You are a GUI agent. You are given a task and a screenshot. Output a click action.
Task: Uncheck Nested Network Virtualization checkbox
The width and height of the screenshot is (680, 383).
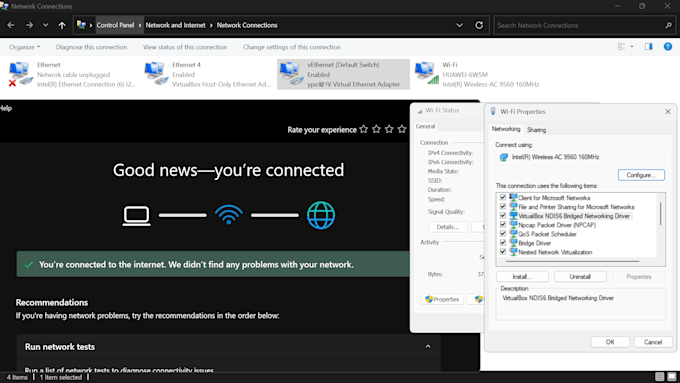503,252
